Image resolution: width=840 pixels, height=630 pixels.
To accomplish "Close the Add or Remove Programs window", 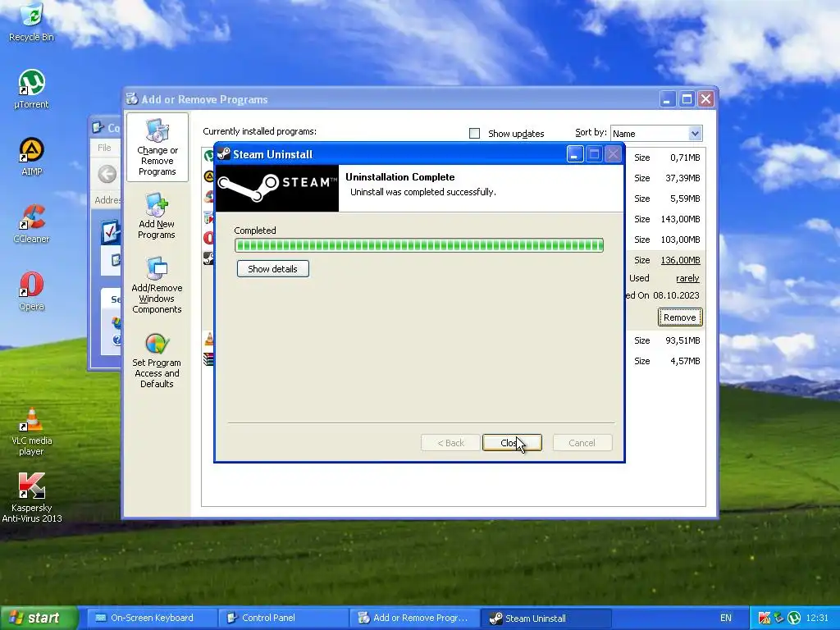I will tap(706, 99).
